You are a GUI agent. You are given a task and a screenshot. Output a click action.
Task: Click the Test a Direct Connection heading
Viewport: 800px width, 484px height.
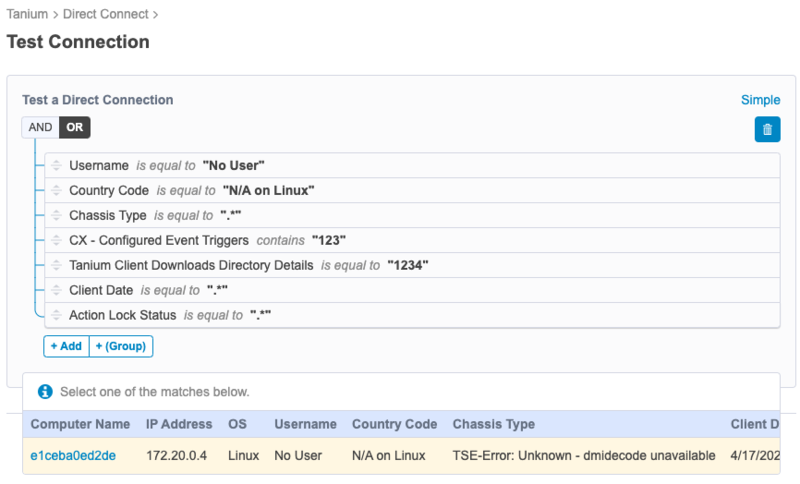(x=97, y=100)
